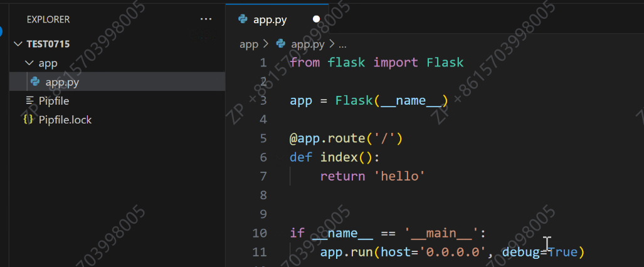Click the Python icon beside app.py in Explorer

(x=35, y=81)
